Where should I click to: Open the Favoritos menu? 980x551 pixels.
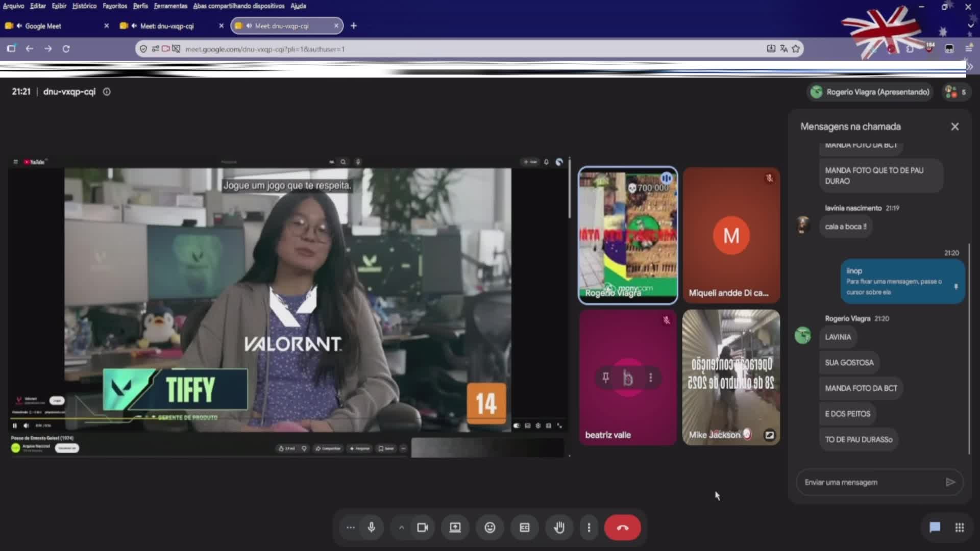tap(115, 6)
